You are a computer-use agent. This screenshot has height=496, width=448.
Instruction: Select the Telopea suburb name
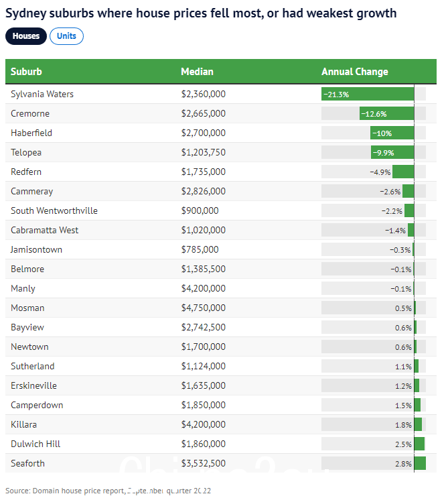pos(26,152)
